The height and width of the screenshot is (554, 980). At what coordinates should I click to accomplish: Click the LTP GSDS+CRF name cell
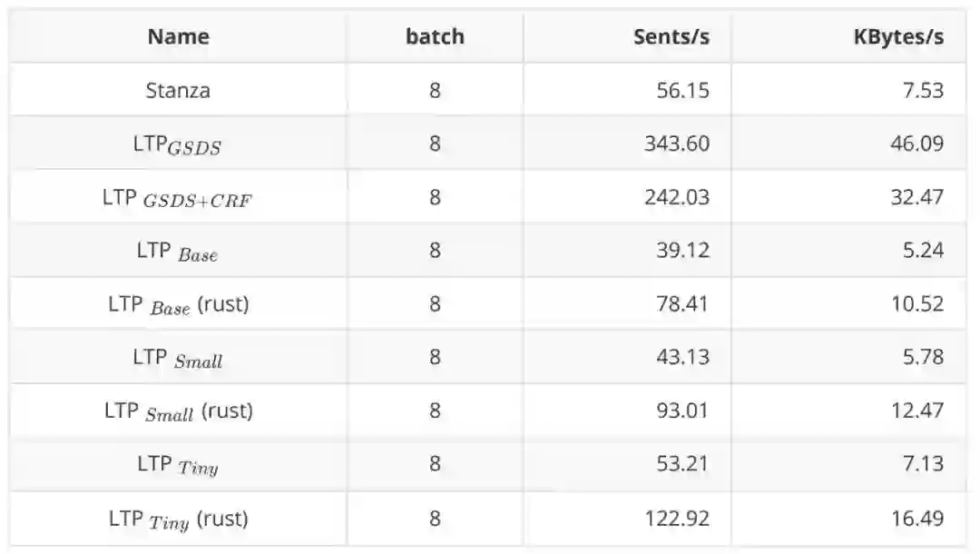[178, 197]
